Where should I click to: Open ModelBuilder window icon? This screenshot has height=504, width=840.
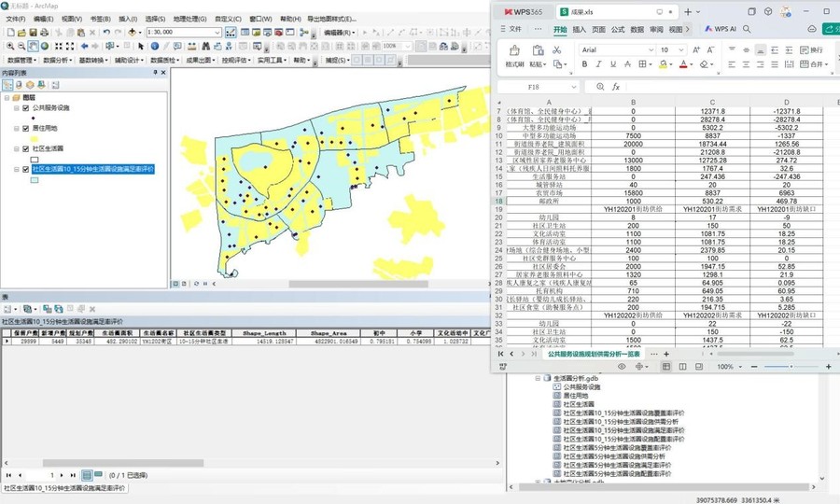click(303, 33)
